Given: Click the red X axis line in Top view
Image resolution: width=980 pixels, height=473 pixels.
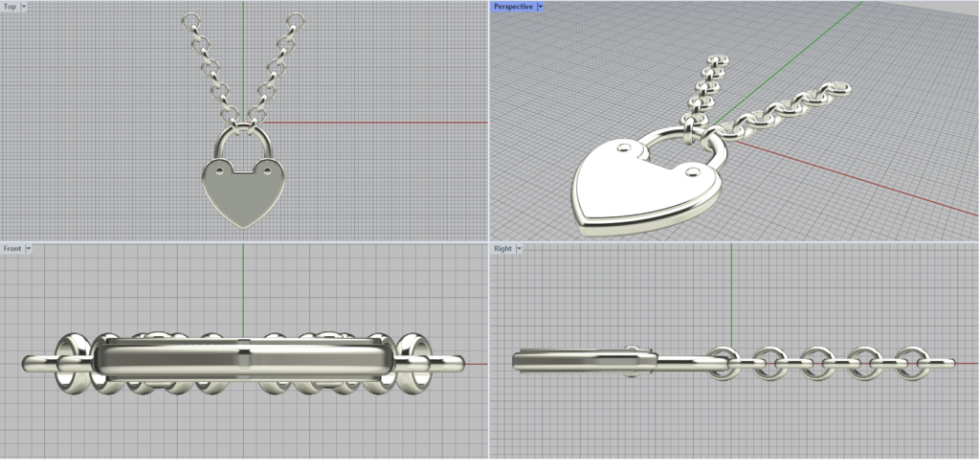Looking at the screenshot, I should 383,123.
